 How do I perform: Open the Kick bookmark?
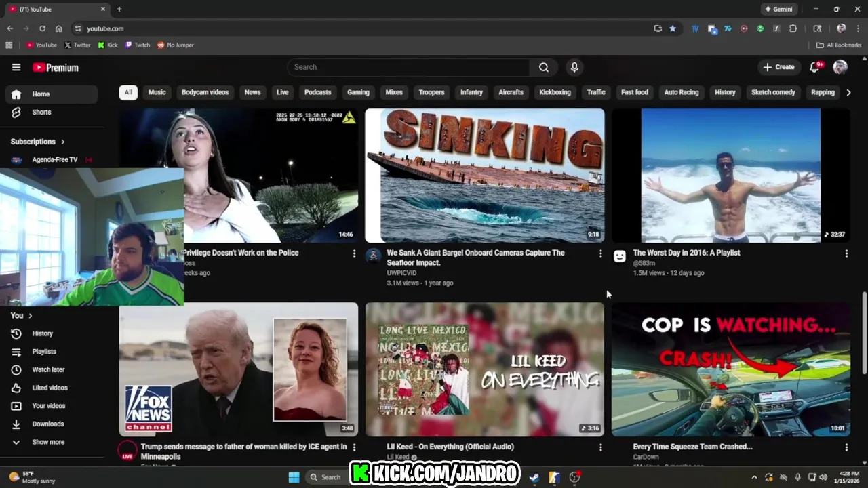click(108, 45)
